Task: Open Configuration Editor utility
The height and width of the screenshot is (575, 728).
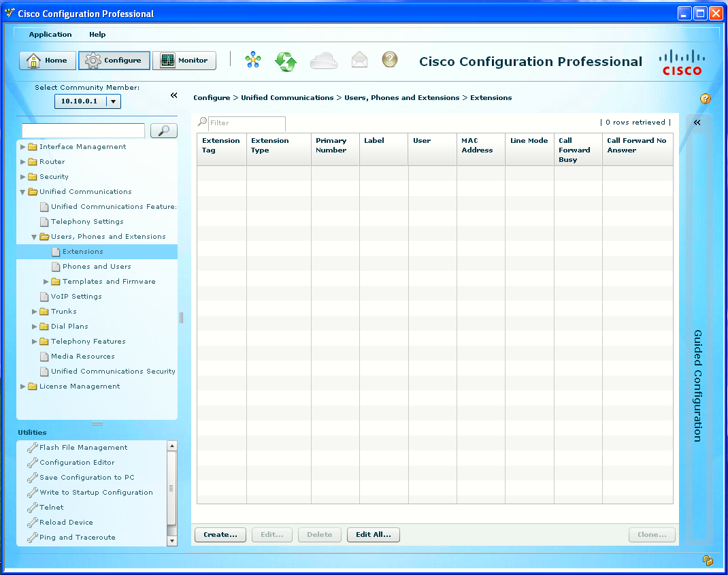Action: pos(77,462)
